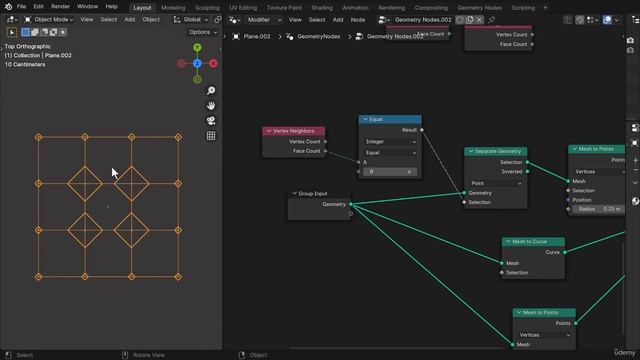Open the viewport Object menu
The width and height of the screenshot is (640, 360).
click(x=151, y=20)
